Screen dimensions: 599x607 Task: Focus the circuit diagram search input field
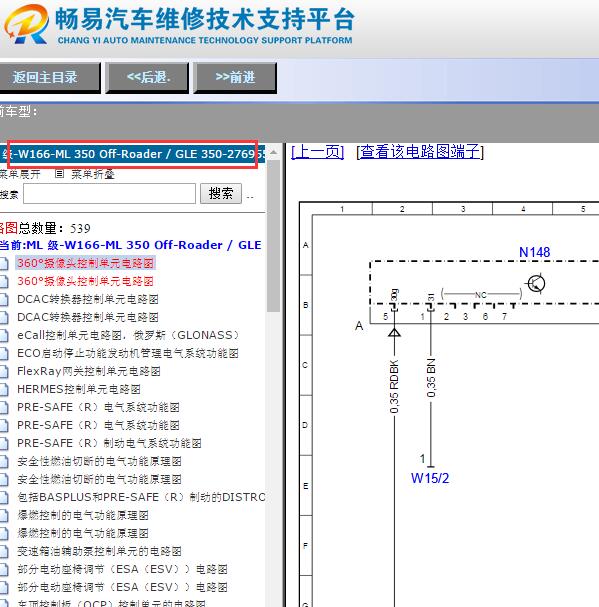click(x=109, y=193)
